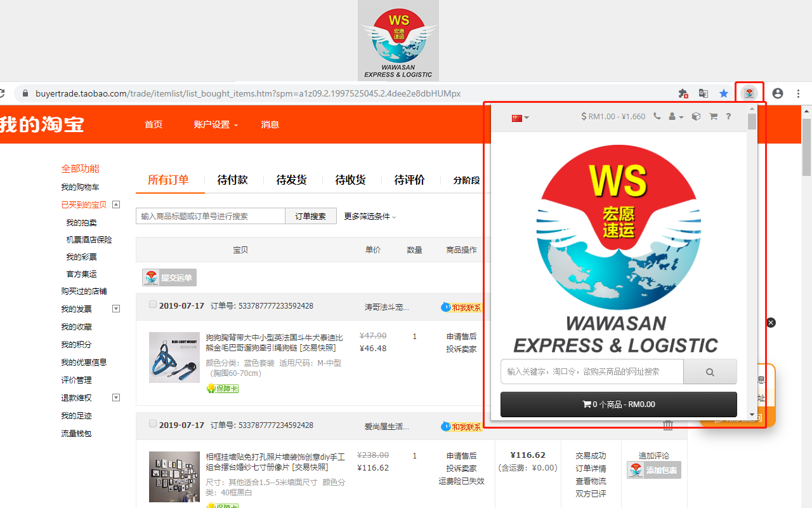Open Chrome's three-dot menu
The height and width of the screenshot is (508, 812).
pos(799,93)
